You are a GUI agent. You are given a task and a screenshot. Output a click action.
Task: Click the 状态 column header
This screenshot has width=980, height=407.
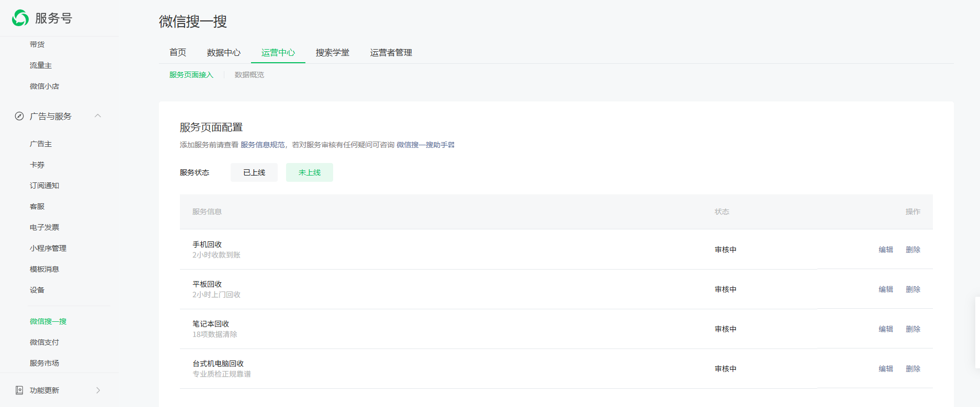(x=722, y=212)
